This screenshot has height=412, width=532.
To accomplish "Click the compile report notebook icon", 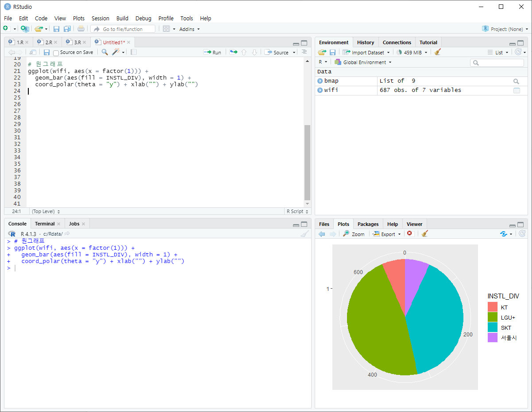I will tap(134, 52).
